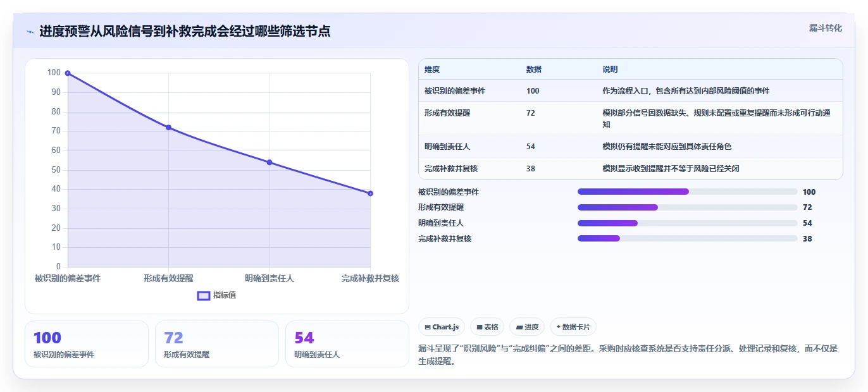868x392 pixels.
Task: Click the 说明 table column header
Action: pos(611,70)
